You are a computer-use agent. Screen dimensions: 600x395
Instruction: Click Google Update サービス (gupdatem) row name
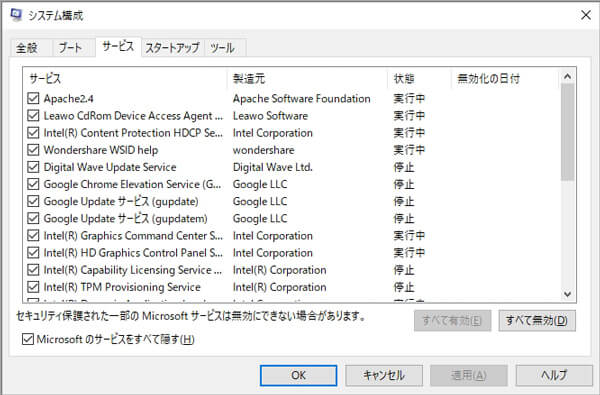(x=126, y=219)
